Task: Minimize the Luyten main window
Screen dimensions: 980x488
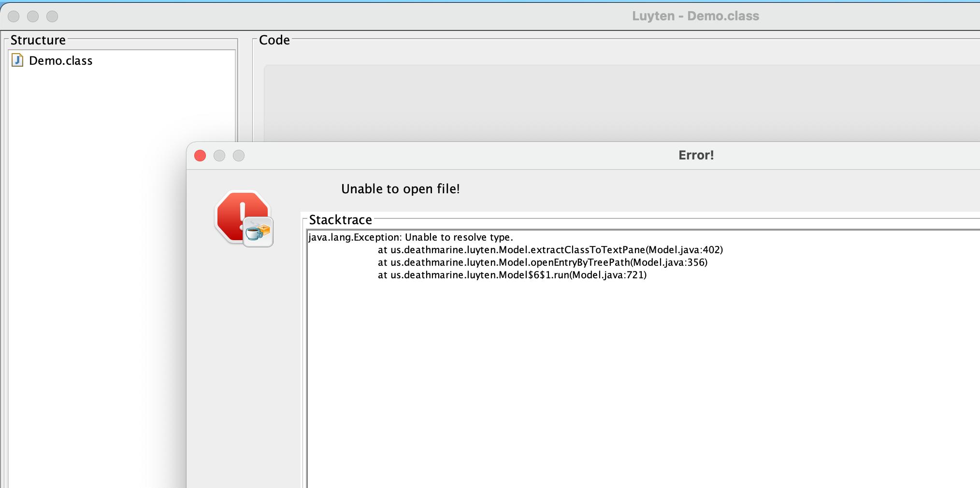Action: coord(33,16)
